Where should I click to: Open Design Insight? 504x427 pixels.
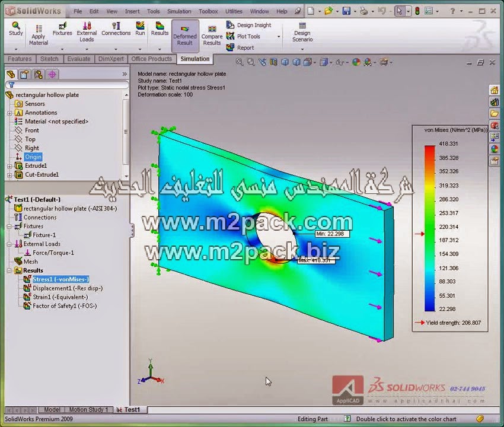pos(249,25)
